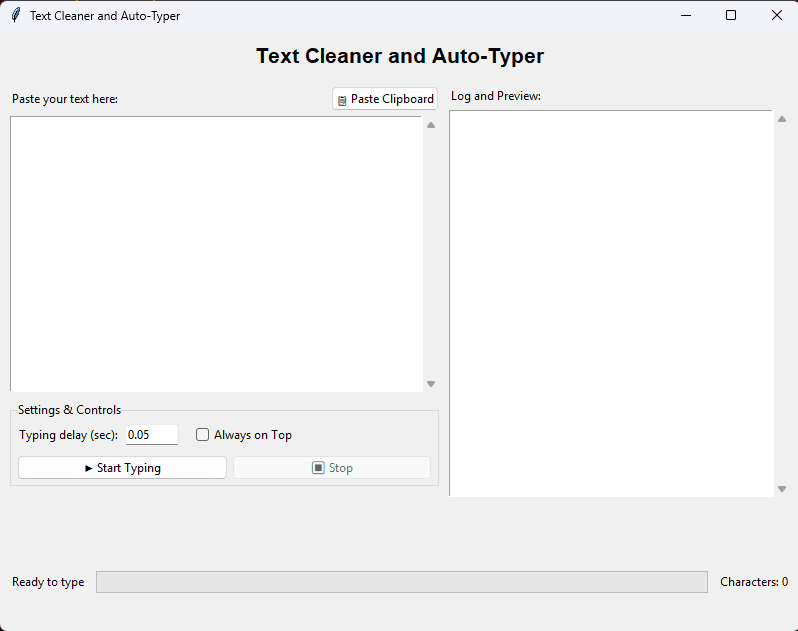Click the "Settings & Controls" group label
Viewport: 798px width, 631px height.
(69, 410)
